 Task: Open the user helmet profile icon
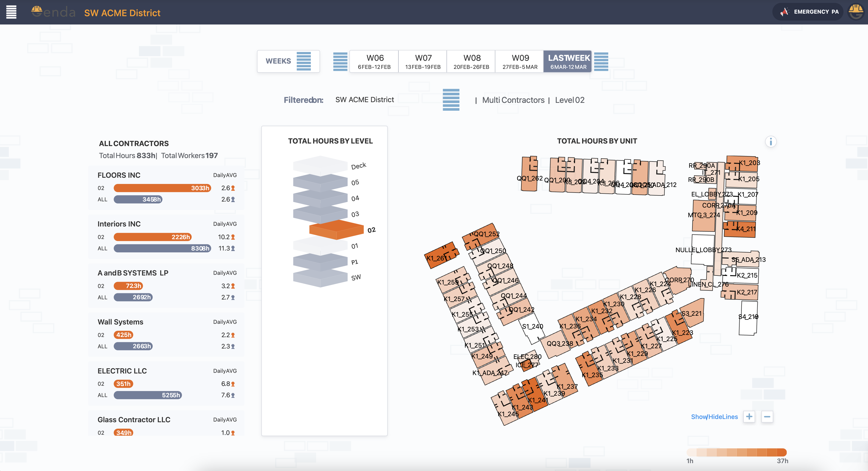[856, 12]
